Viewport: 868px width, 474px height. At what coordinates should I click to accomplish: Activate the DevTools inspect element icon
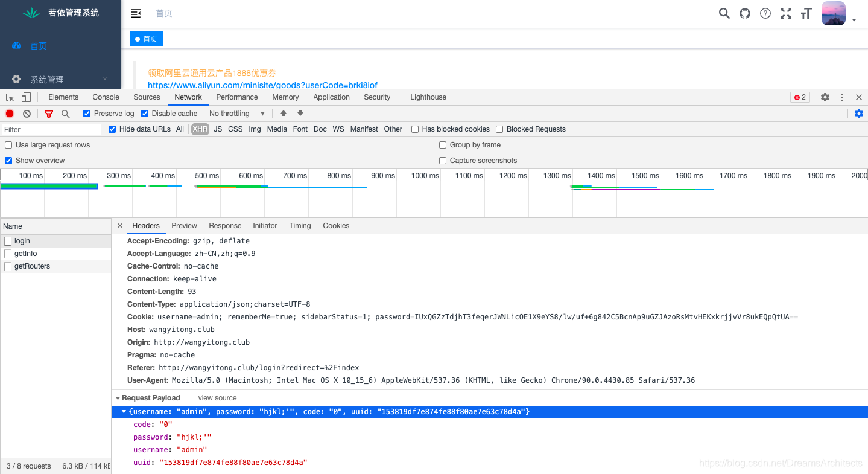coord(10,97)
